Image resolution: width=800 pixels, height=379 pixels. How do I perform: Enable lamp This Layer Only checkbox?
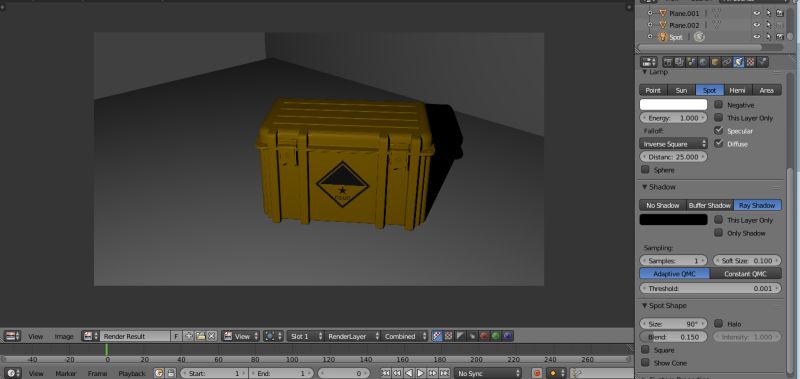(x=718, y=118)
